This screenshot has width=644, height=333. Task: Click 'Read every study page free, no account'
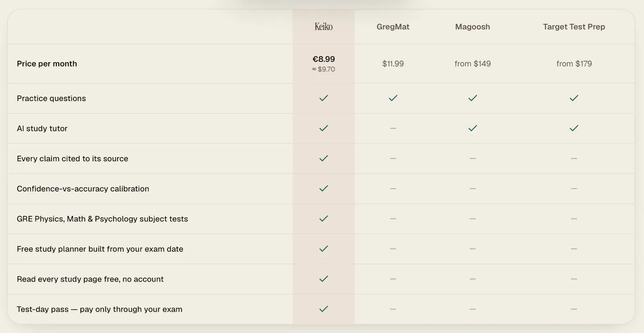(90, 279)
